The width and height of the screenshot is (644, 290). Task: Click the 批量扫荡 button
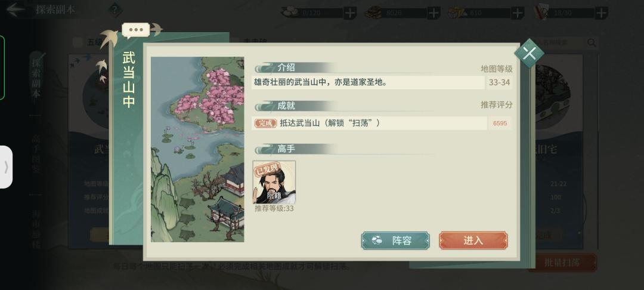click(x=562, y=263)
